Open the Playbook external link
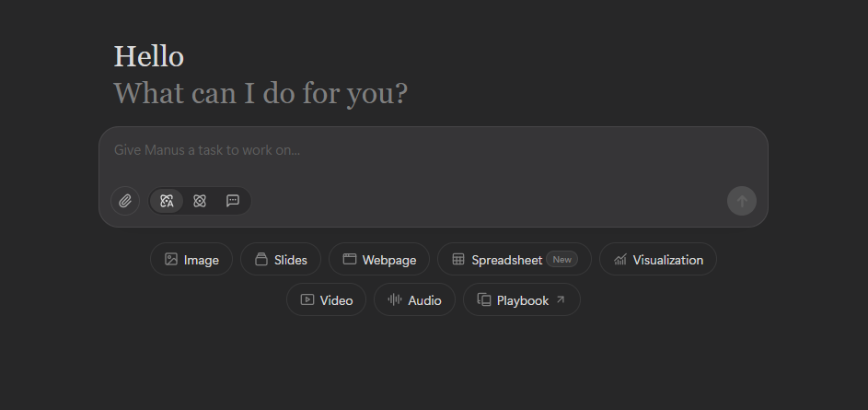 (522, 299)
